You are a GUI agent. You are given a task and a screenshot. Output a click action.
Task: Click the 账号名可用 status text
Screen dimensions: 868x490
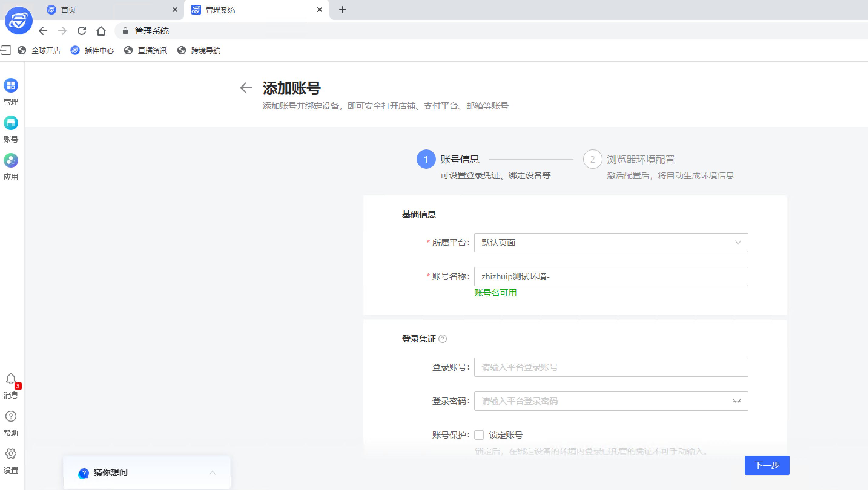click(495, 293)
